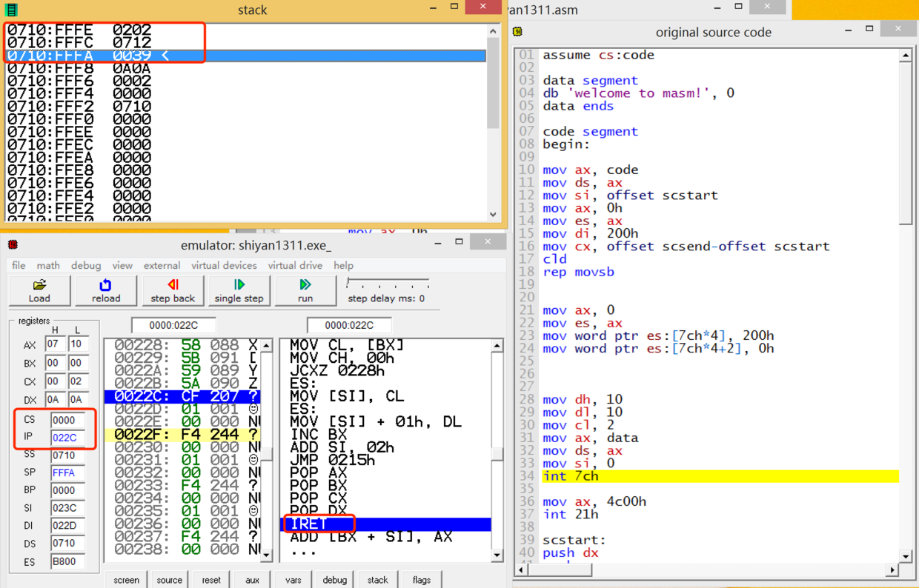Click the stack window title icon
The height and width of the screenshot is (588, 919).
coord(11,10)
